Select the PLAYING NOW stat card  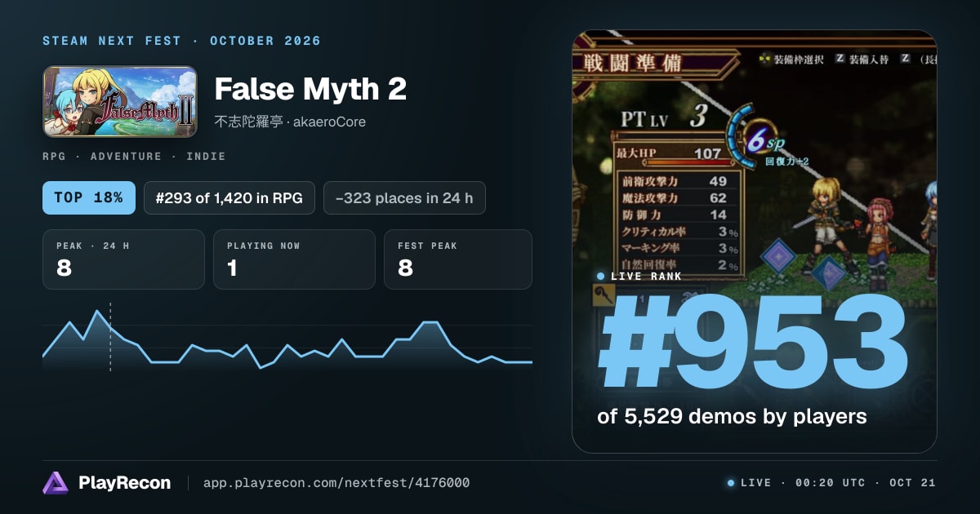294,259
